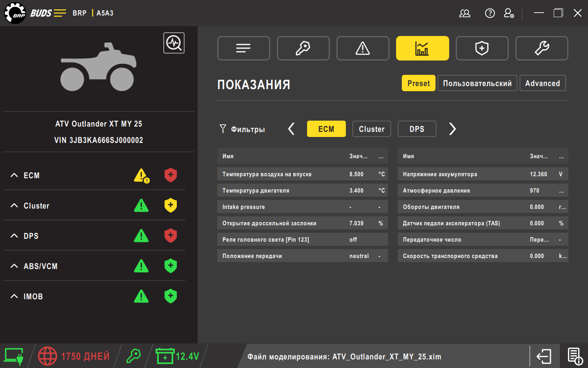Click the BRP logo in title bar
The width and height of the screenshot is (588, 368).
(x=15, y=13)
